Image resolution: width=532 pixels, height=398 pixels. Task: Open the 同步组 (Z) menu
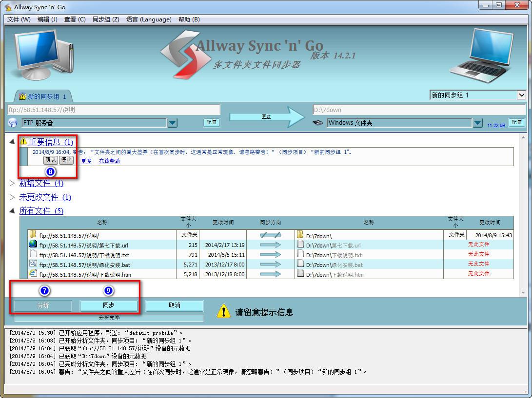tap(106, 19)
